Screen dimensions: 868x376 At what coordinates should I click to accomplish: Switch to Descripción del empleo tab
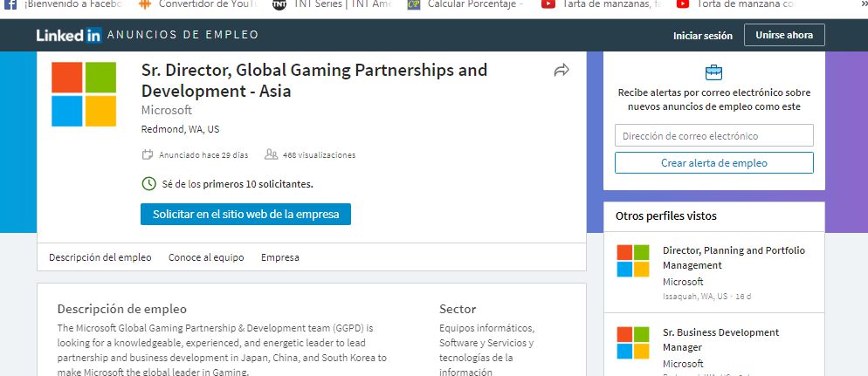100,257
